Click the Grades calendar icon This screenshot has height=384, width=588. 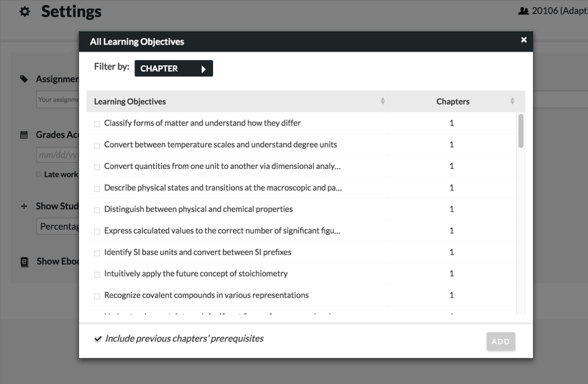point(24,135)
